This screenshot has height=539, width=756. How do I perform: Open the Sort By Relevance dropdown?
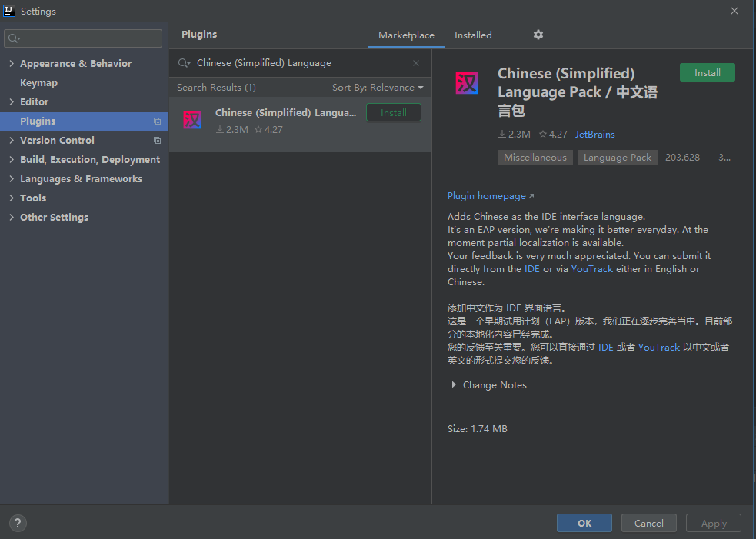(378, 87)
